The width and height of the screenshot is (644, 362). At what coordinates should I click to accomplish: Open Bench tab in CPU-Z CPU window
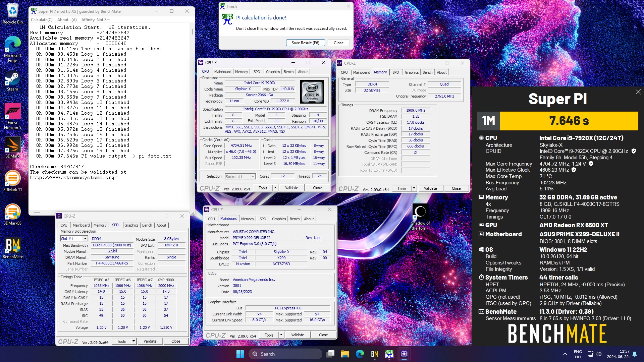pos(288,72)
